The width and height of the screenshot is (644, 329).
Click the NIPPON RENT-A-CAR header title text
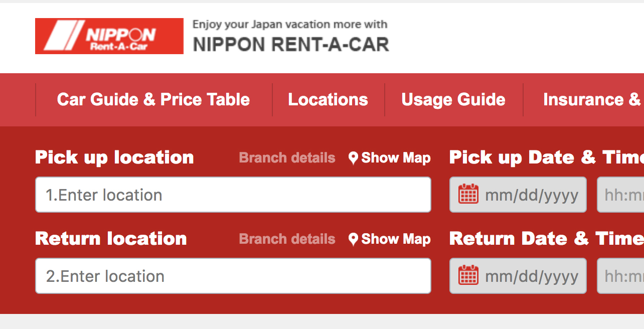click(x=291, y=45)
